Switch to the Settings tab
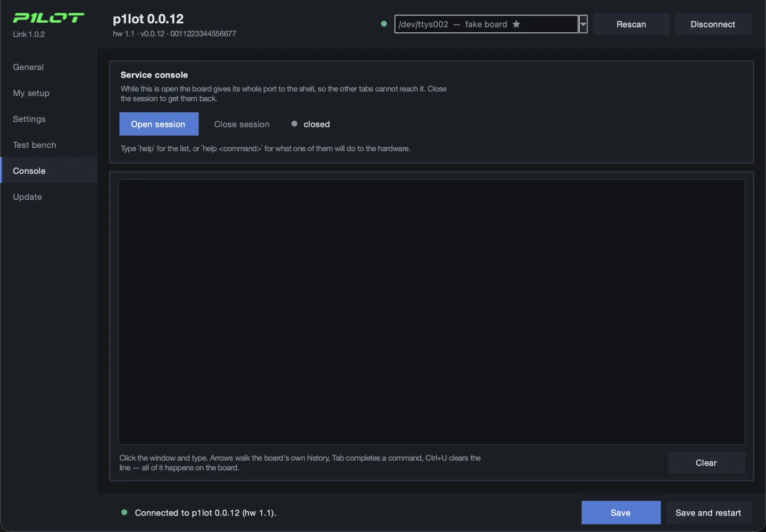 tap(49, 119)
